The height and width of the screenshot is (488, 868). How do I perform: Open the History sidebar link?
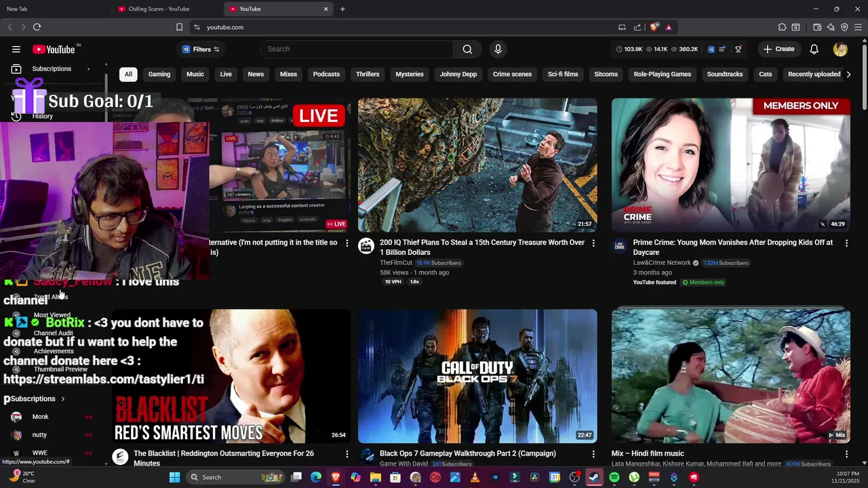[42, 116]
